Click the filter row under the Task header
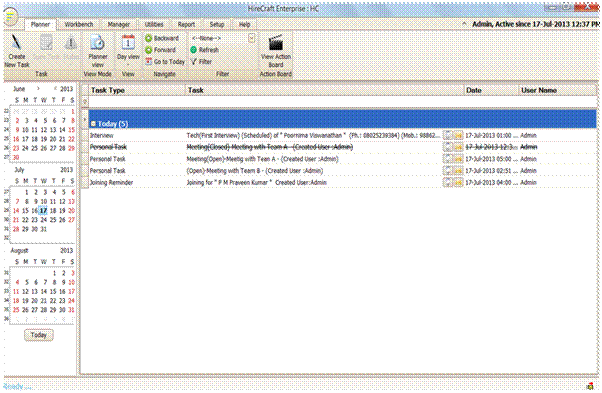This screenshot has width=602, height=393. click(325, 102)
